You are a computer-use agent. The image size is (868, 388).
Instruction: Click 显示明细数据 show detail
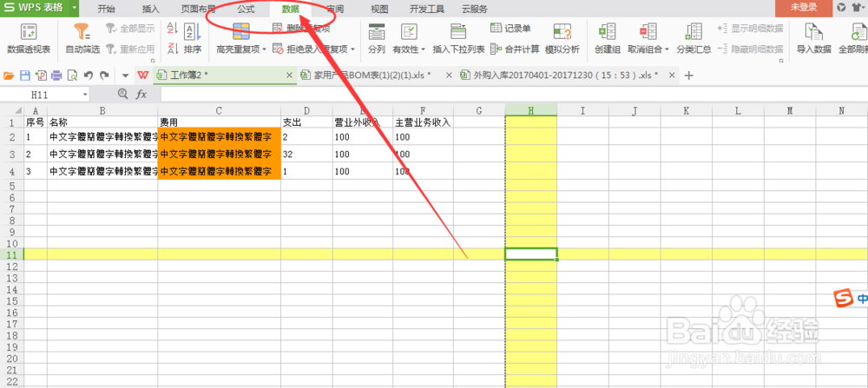[x=750, y=29]
